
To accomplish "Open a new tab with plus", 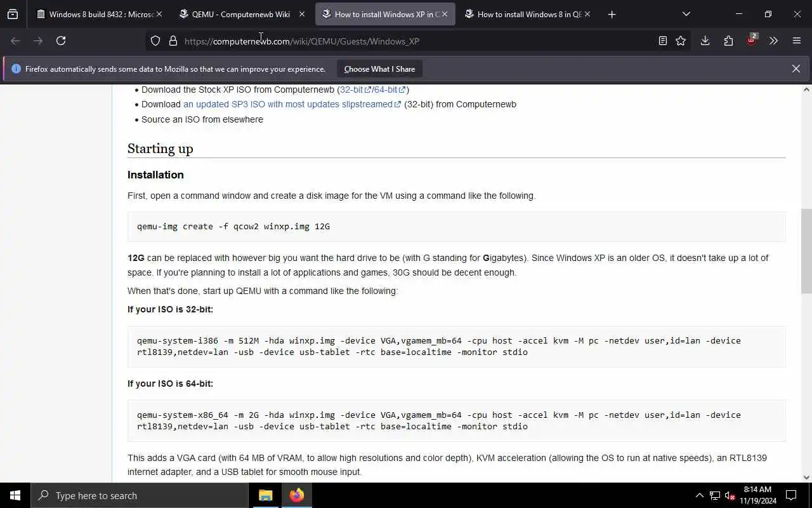I will [x=612, y=14].
